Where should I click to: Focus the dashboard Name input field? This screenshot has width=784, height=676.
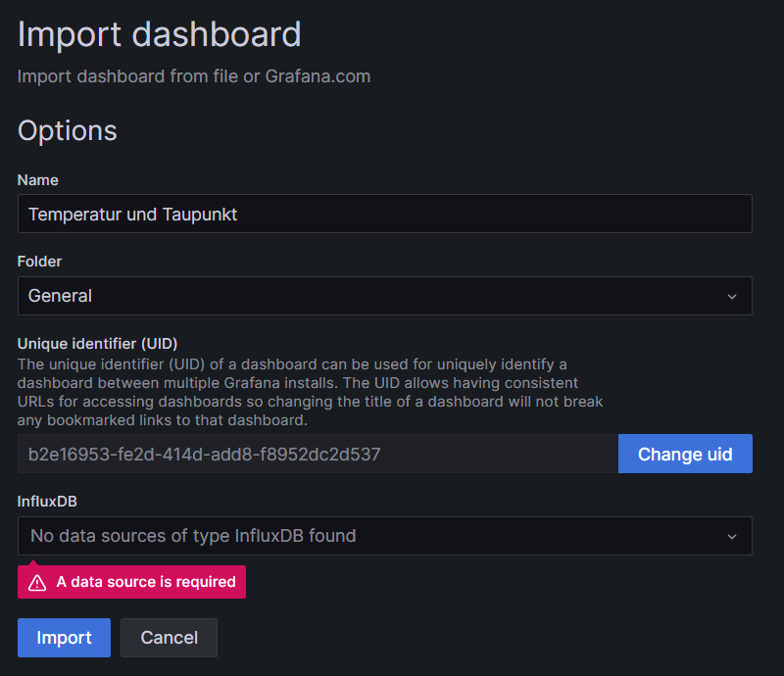[385, 214]
